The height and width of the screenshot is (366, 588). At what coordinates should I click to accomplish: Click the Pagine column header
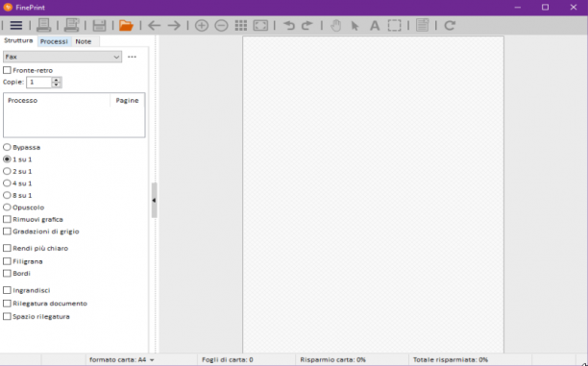127,101
